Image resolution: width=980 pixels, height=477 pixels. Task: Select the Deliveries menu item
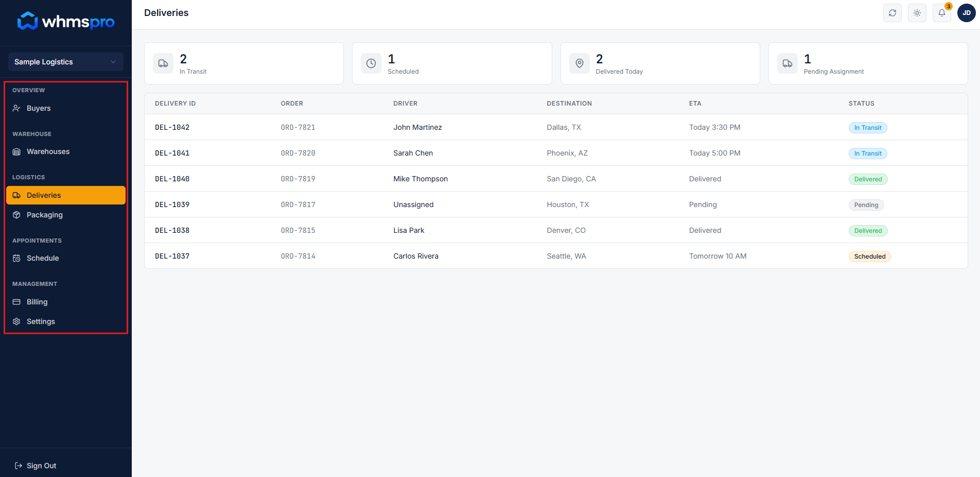tap(66, 195)
